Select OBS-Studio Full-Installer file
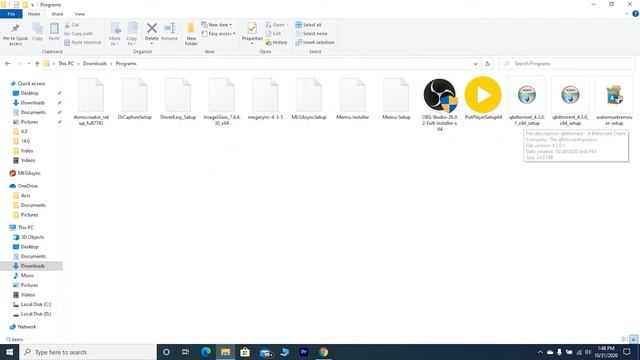 pyautogui.click(x=440, y=104)
